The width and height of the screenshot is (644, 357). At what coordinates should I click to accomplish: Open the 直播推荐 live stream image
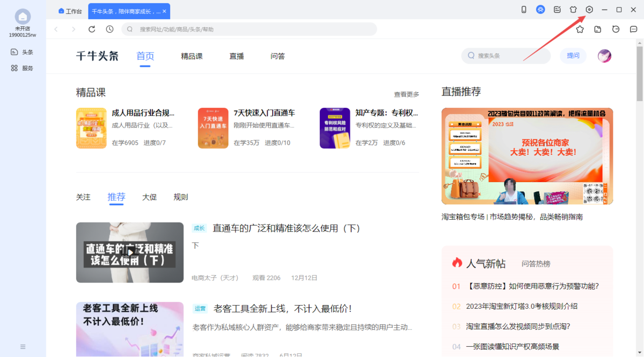coord(527,156)
